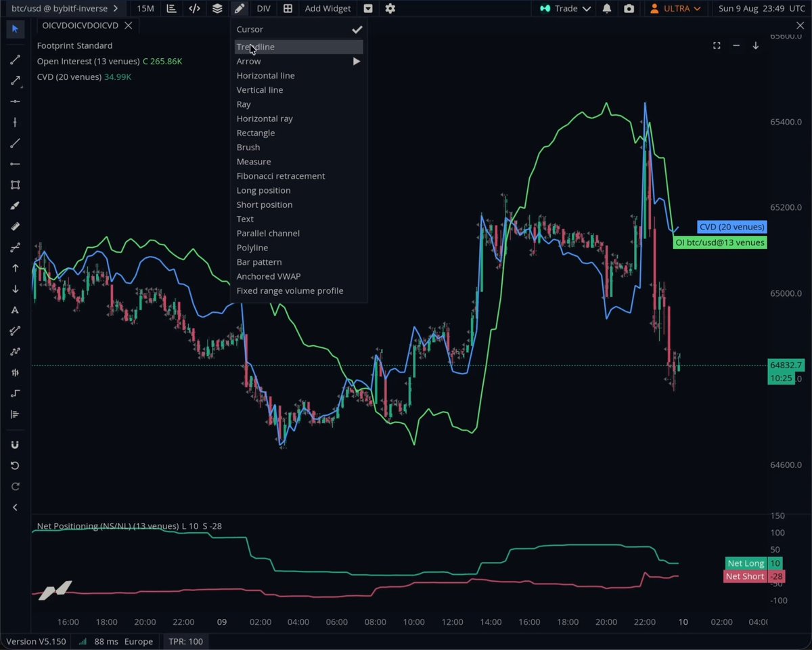
Task: Toggle the magnet snap icon
Action: click(15, 445)
